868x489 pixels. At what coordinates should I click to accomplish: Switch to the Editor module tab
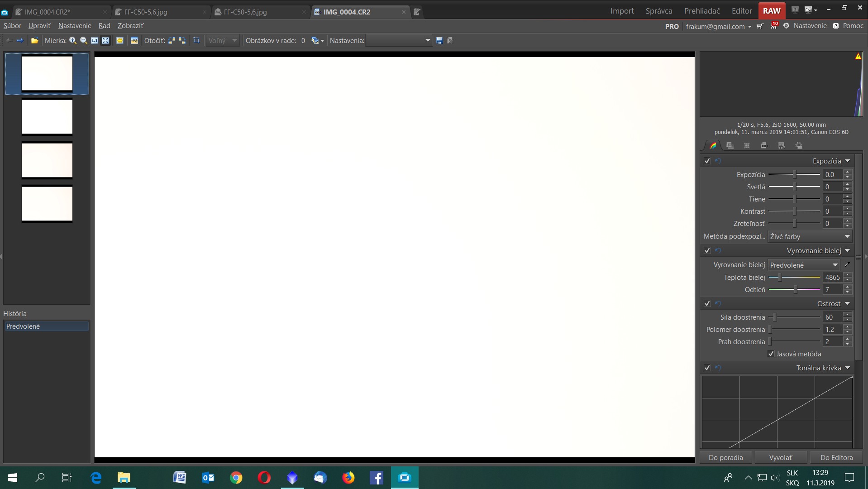tap(741, 11)
